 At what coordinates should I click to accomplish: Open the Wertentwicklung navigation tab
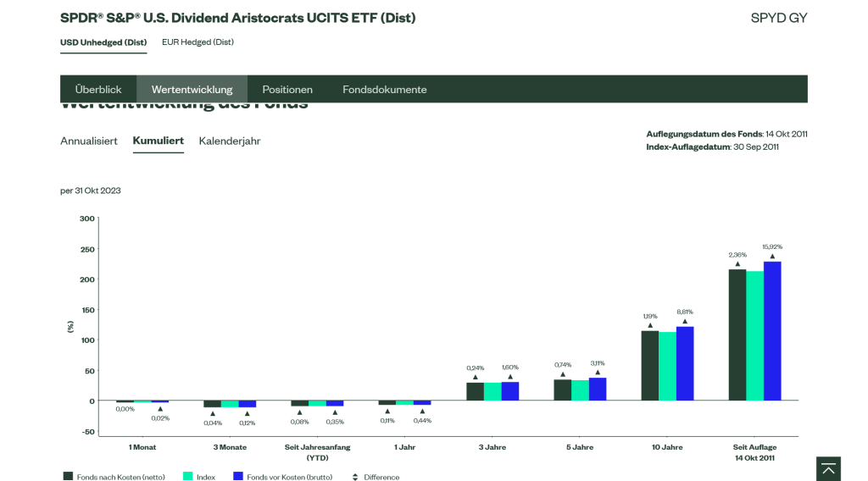(192, 89)
